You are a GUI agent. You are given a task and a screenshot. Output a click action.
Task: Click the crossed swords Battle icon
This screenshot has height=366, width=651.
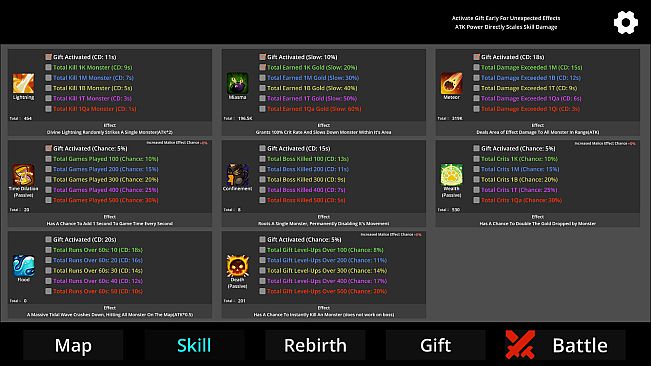(520, 345)
